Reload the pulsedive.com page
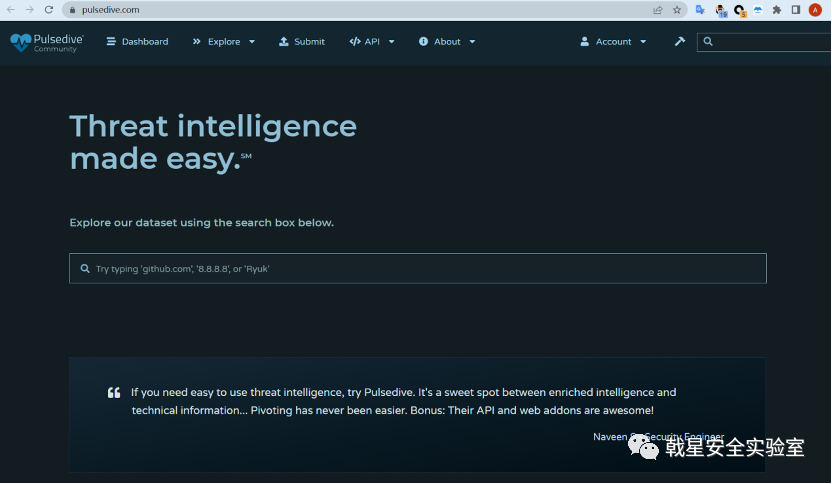832x484 pixels. click(49, 10)
